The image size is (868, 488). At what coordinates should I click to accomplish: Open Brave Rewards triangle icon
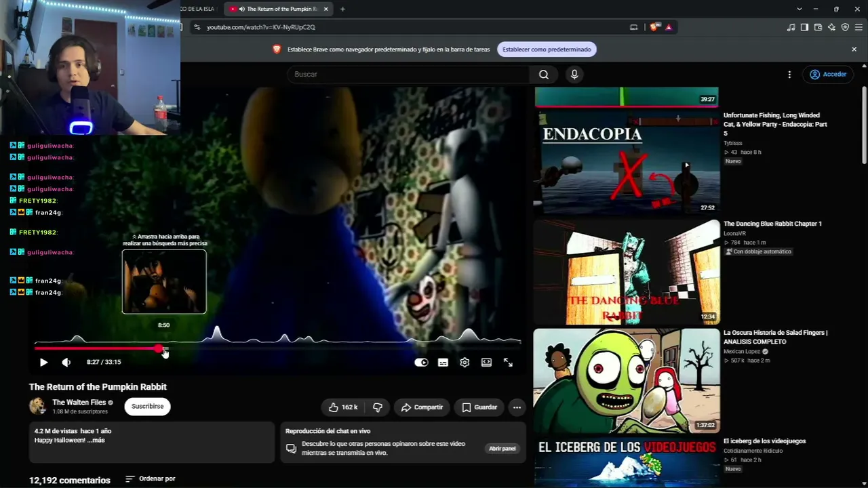[x=669, y=27]
